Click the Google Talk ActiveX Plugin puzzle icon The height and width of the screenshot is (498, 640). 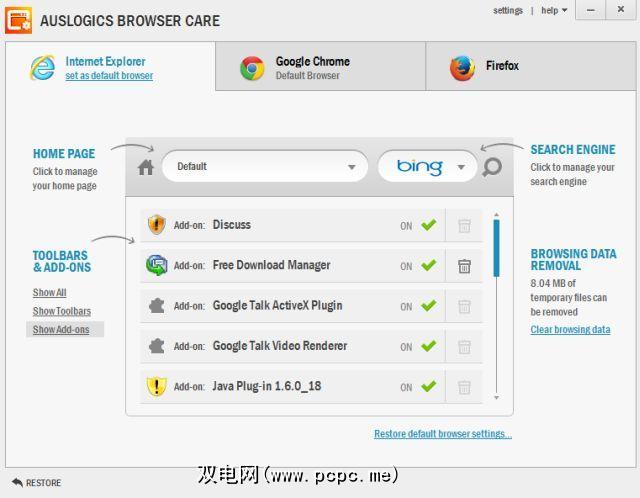[156, 305]
